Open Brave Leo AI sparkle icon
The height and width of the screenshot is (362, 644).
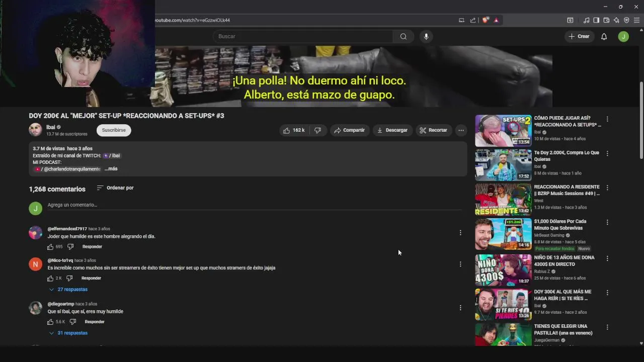[x=616, y=20]
